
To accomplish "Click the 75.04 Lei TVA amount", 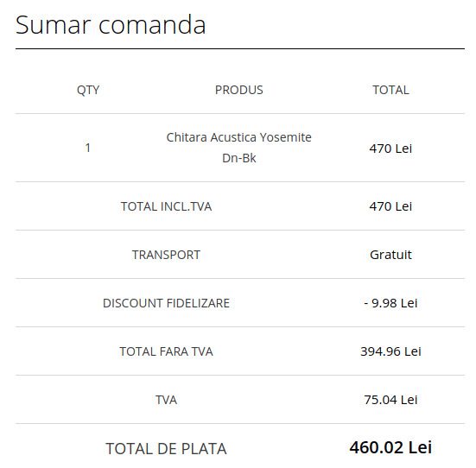I will (x=390, y=400).
